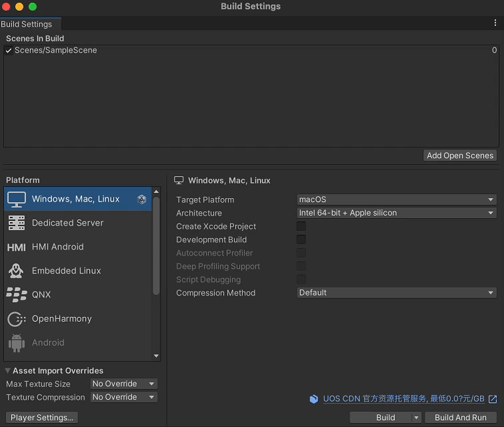Open the UOS CDN promotional link

pyautogui.click(x=404, y=399)
